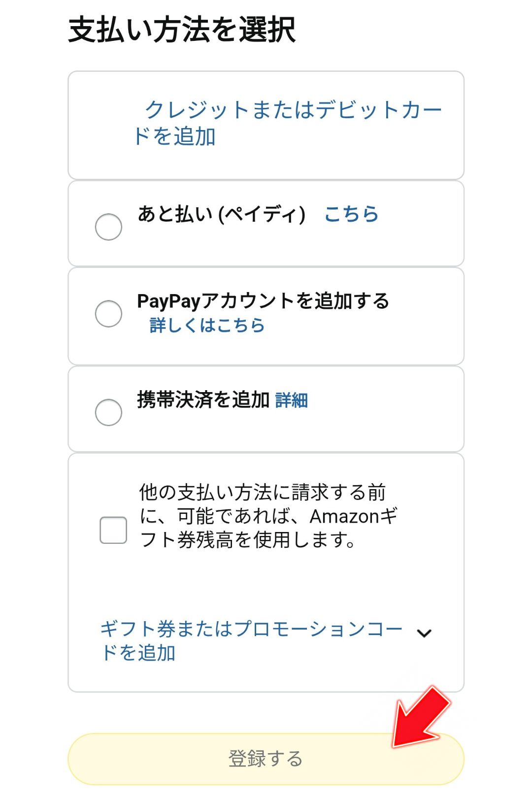Image resolution: width=532 pixels, height=798 pixels.
Task: Select the PayPay payment option card
Action: [266, 314]
